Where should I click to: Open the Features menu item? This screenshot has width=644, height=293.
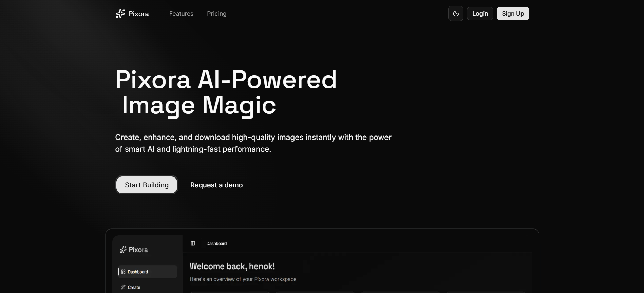(x=181, y=14)
